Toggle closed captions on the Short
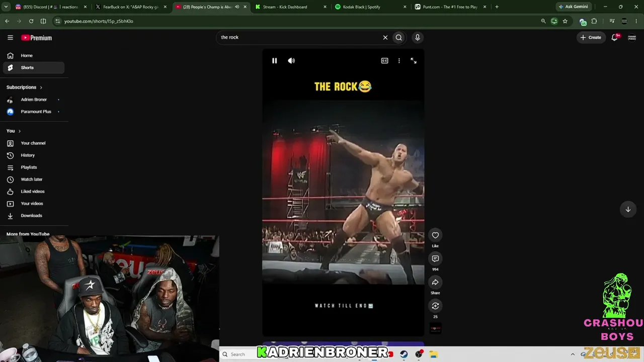Screen dimensions: 644x362 point(384,61)
